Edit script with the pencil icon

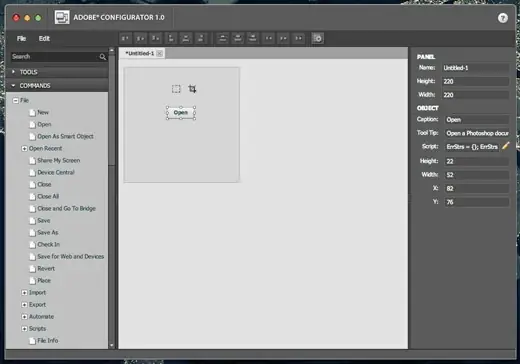click(x=505, y=146)
